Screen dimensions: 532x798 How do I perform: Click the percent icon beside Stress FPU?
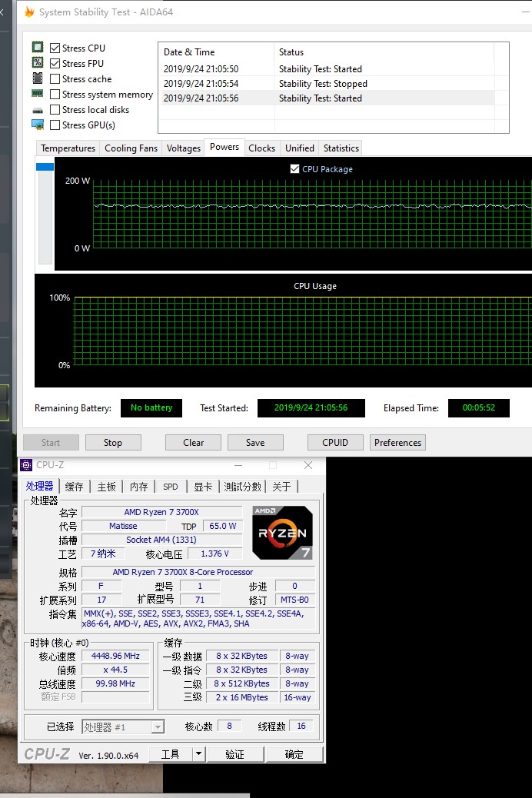coord(38,62)
